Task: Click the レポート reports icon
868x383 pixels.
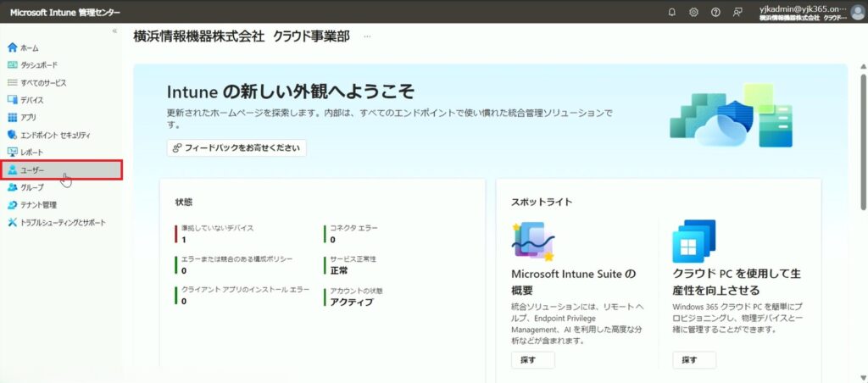Action: (x=12, y=153)
